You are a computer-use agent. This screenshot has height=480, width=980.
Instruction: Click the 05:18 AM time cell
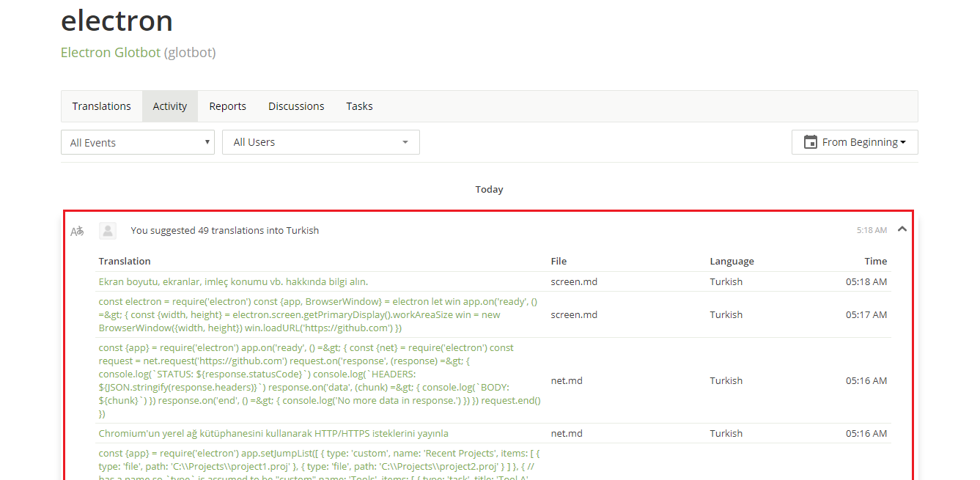pyautogui.click(x=866, y=281)
